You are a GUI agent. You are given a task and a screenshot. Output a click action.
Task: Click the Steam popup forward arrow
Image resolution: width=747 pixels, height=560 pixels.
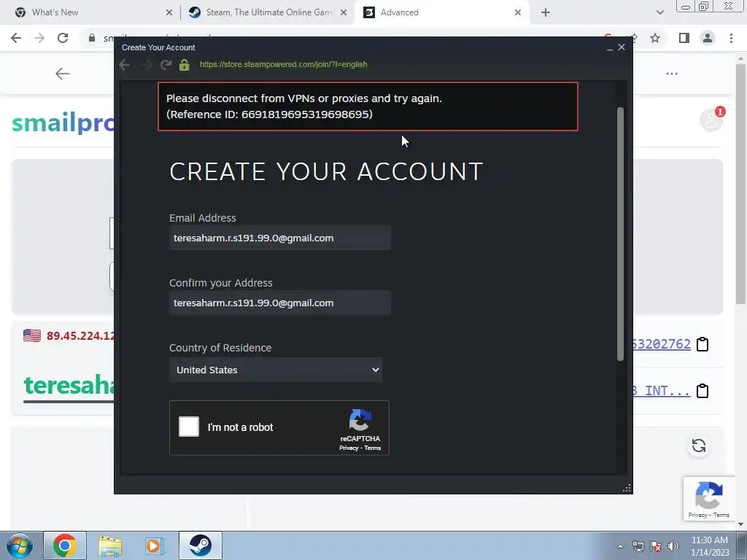146,65
